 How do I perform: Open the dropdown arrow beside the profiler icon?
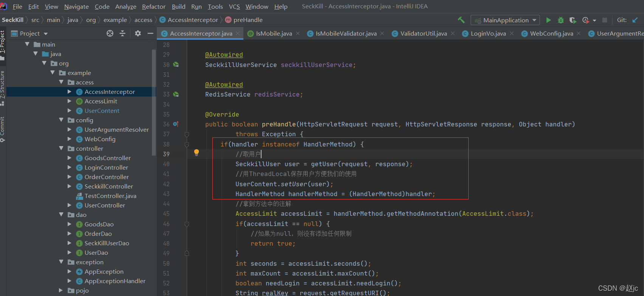(x=594, y=20)
